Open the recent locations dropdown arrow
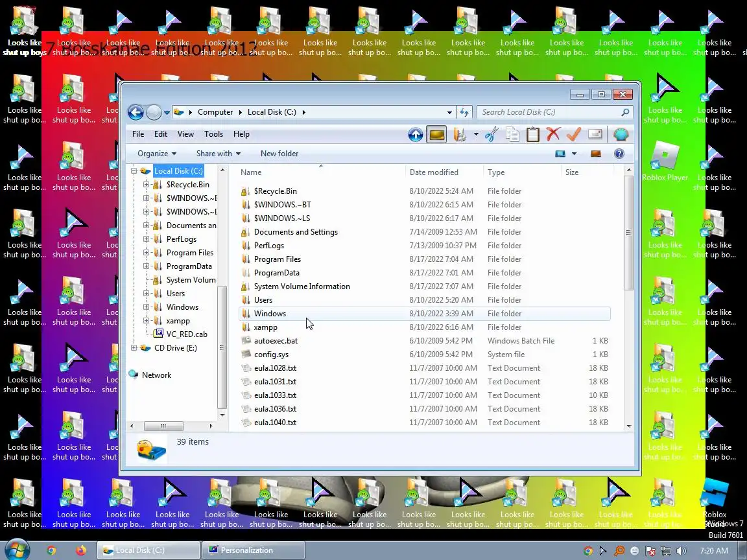 click(x=167, y=113)
